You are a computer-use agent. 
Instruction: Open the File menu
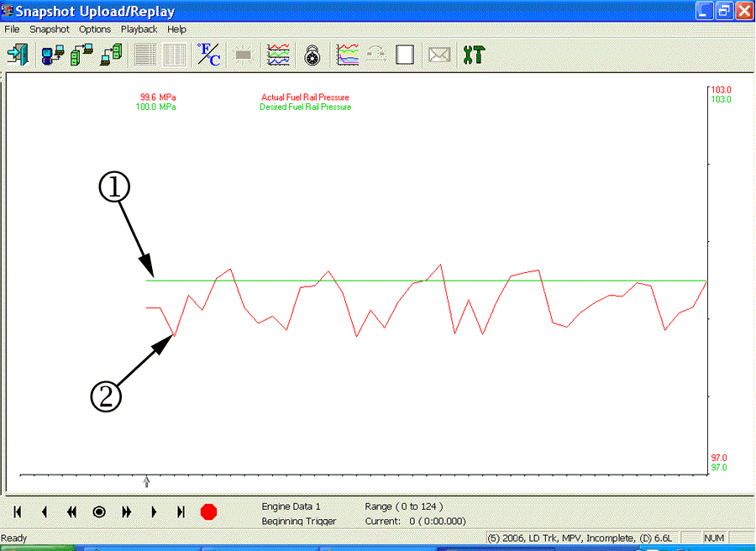click(12, 29)
